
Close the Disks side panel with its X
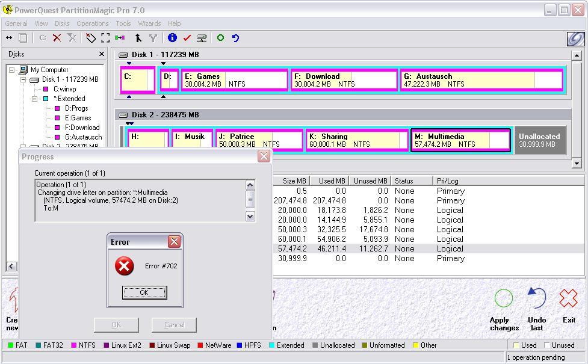pyautogui.click(x=102, y=54)
